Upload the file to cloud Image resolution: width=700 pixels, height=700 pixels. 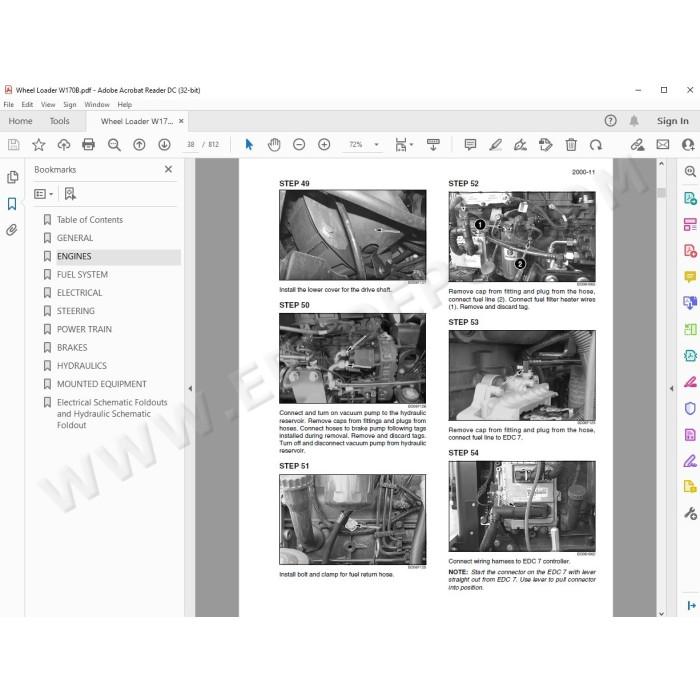(x=64, y=145)
